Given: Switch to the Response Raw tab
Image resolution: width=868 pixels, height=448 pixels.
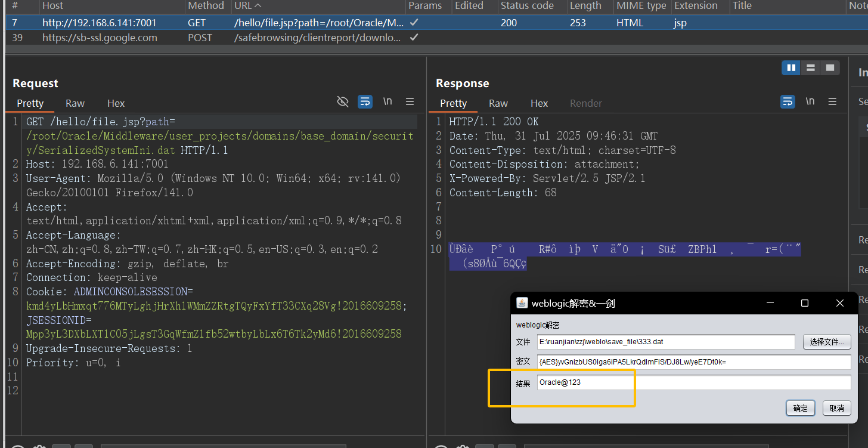Looking at the screenshot, I should pos(498,103).
